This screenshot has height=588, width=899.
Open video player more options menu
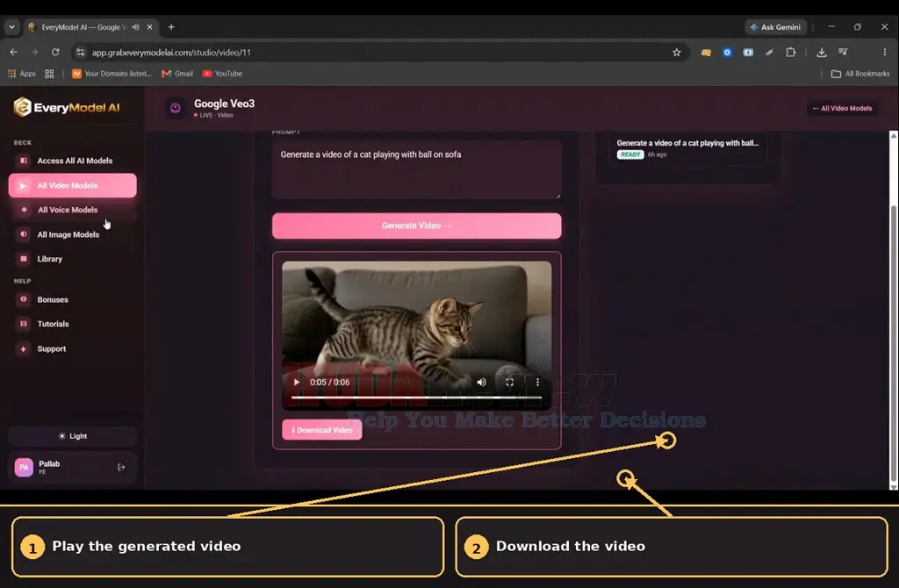(x=537, y=383)
